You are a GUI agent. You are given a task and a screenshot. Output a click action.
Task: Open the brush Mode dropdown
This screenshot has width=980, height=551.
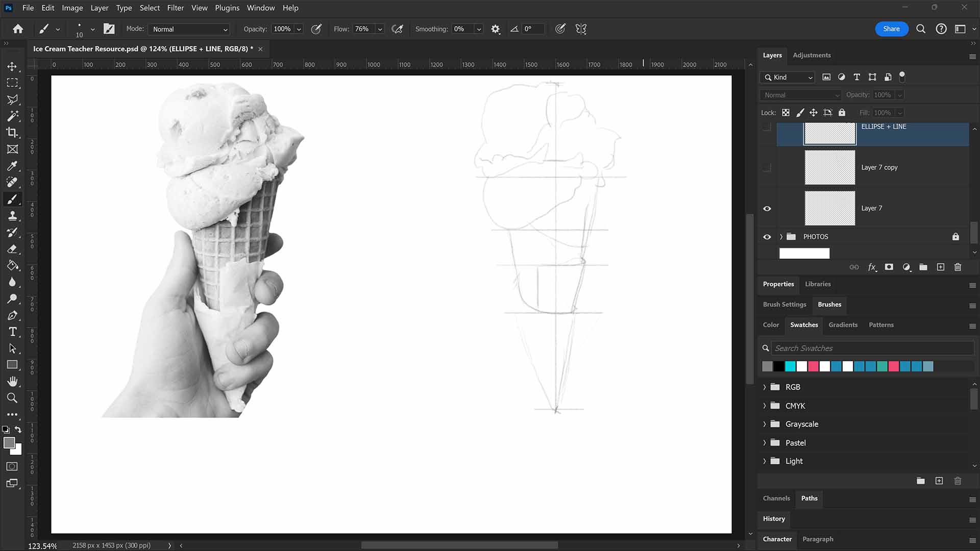point(189,29)
